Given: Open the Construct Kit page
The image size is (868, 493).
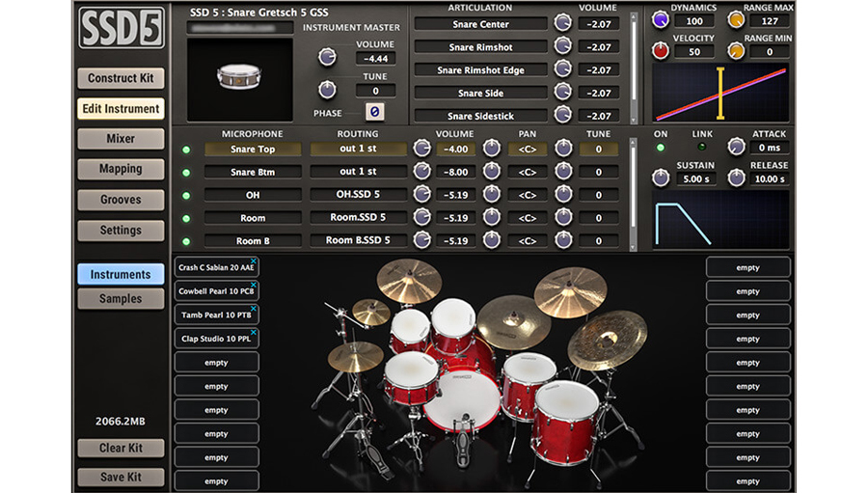Looking at the screenshot, I should [x=121, y=78].
